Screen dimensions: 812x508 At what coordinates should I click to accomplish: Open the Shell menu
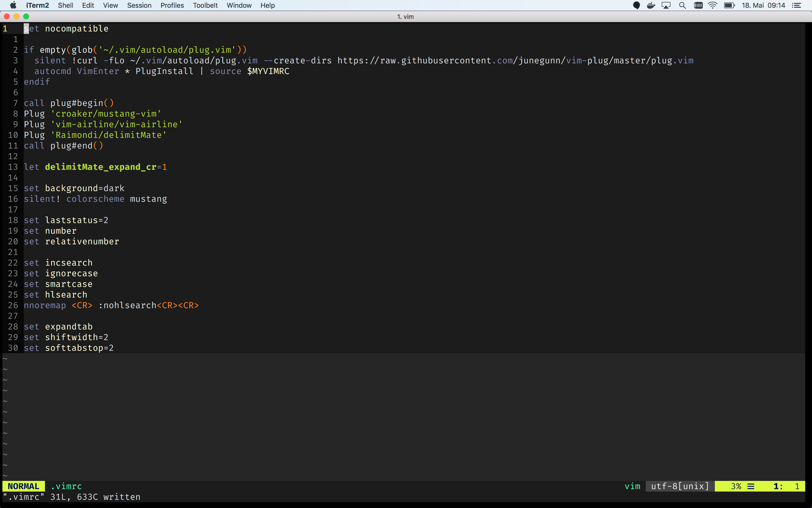click(65, 5)
